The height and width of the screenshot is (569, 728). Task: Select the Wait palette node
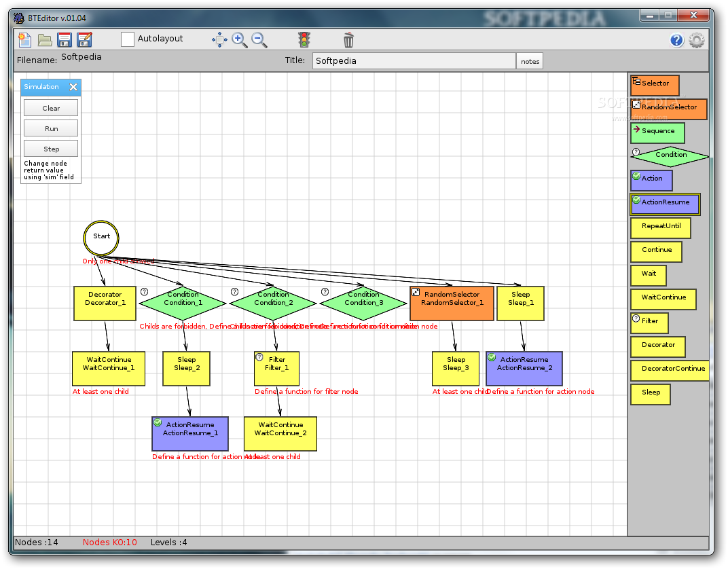click(648, 275)
